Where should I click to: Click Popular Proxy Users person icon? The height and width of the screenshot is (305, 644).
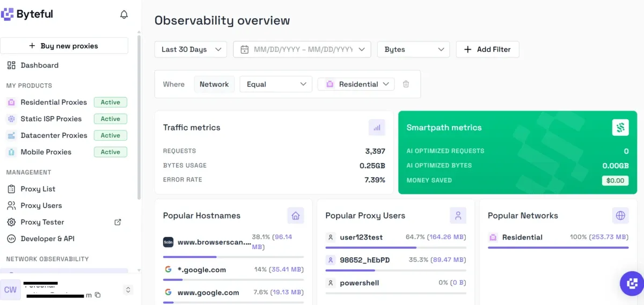[x=458, y=216]
